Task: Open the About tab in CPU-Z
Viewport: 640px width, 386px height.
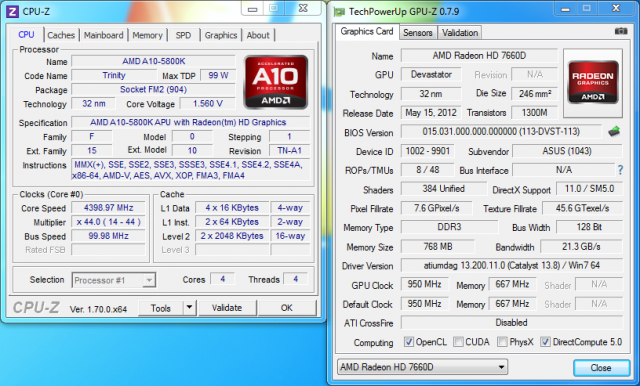Action: [x=258, y=35]
